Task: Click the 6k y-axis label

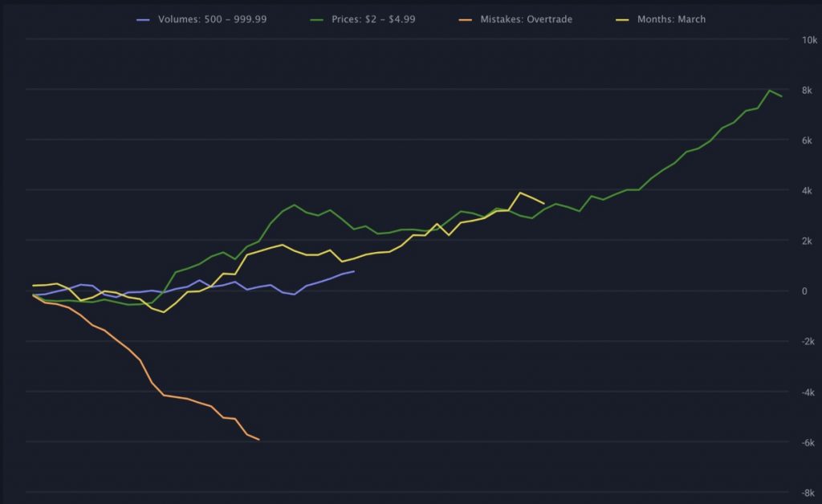Action: tap(807, 140)
